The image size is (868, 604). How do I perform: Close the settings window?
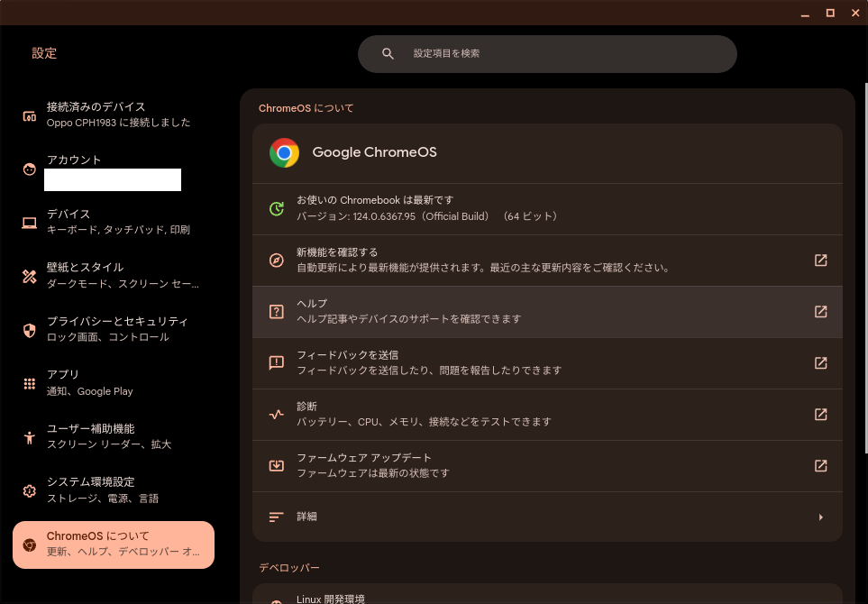click(855, 13)
